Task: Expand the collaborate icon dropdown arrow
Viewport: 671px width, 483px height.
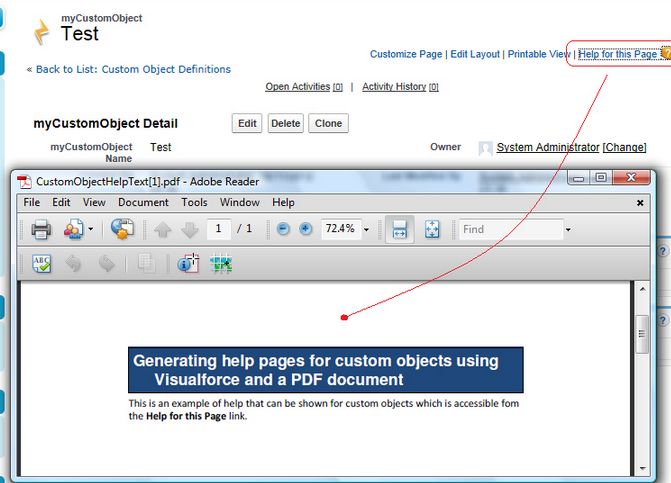Action: [x=91, y=229]
